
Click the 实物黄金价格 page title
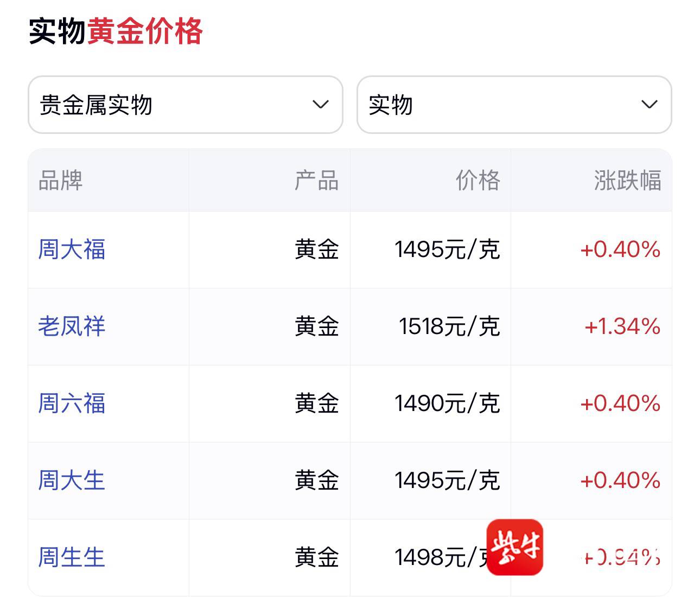(x=116, y=31)
